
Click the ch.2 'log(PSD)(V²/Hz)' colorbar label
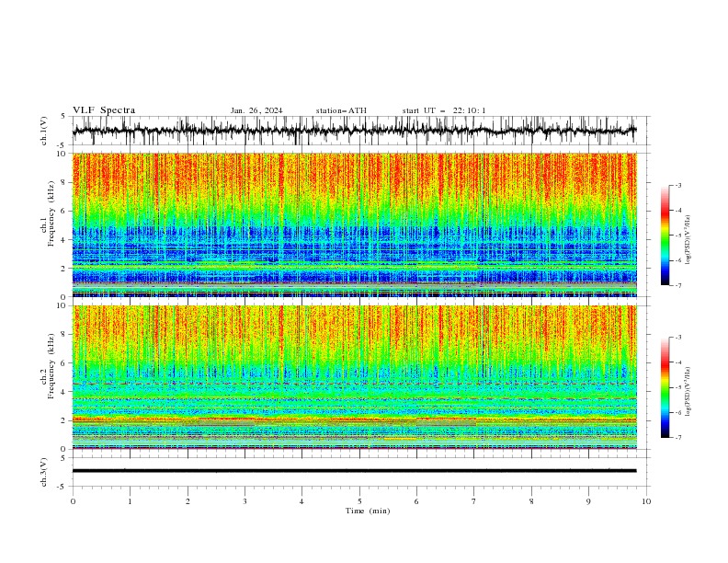[x=688, y=392]
